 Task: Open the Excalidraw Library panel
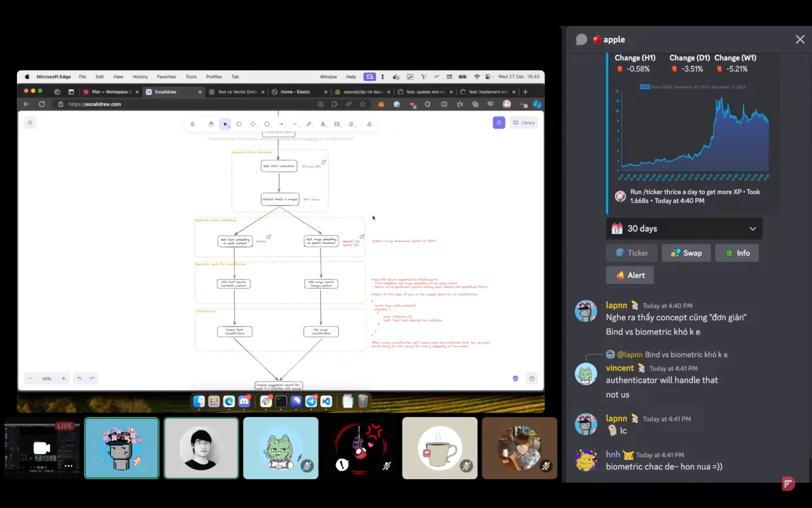524,123
